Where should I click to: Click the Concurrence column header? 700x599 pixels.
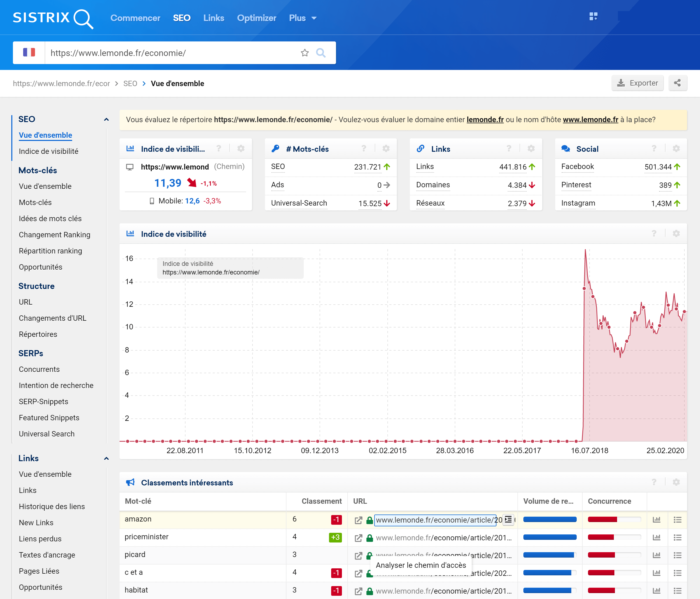coord(610,501)
